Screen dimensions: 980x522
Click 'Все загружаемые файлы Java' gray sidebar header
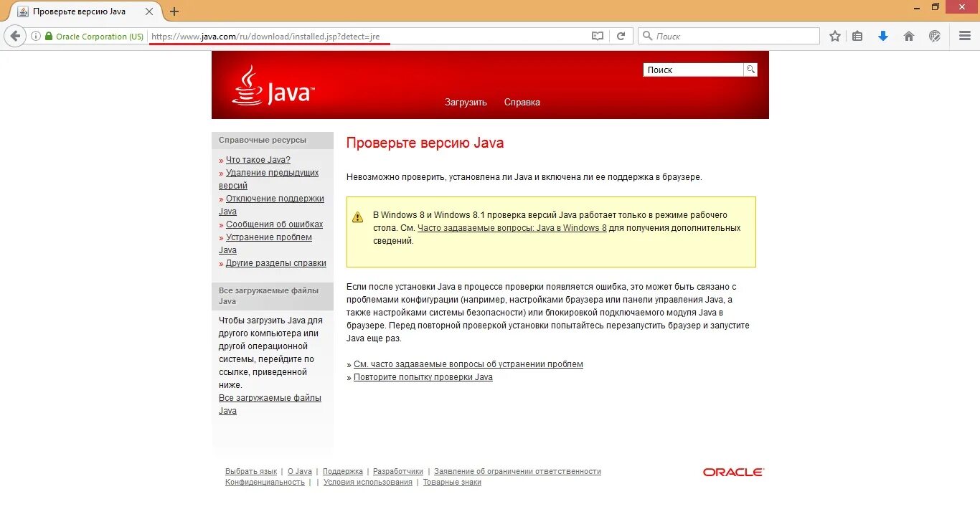click(273, 296)
